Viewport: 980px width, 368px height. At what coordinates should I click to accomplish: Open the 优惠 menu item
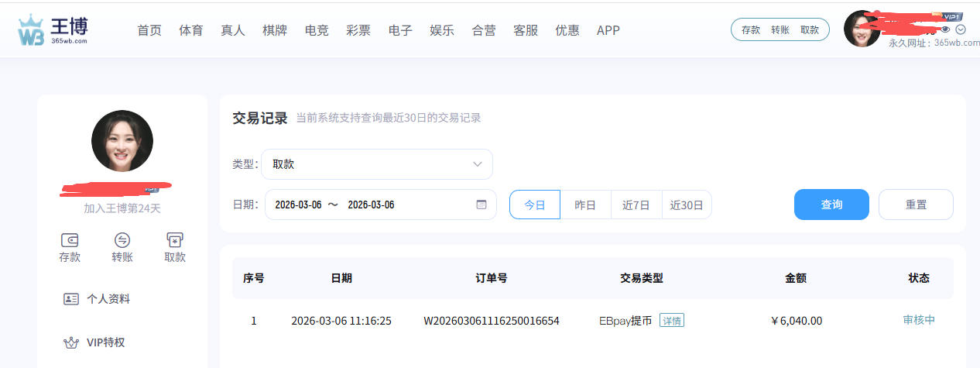click(x=567, y=30)
